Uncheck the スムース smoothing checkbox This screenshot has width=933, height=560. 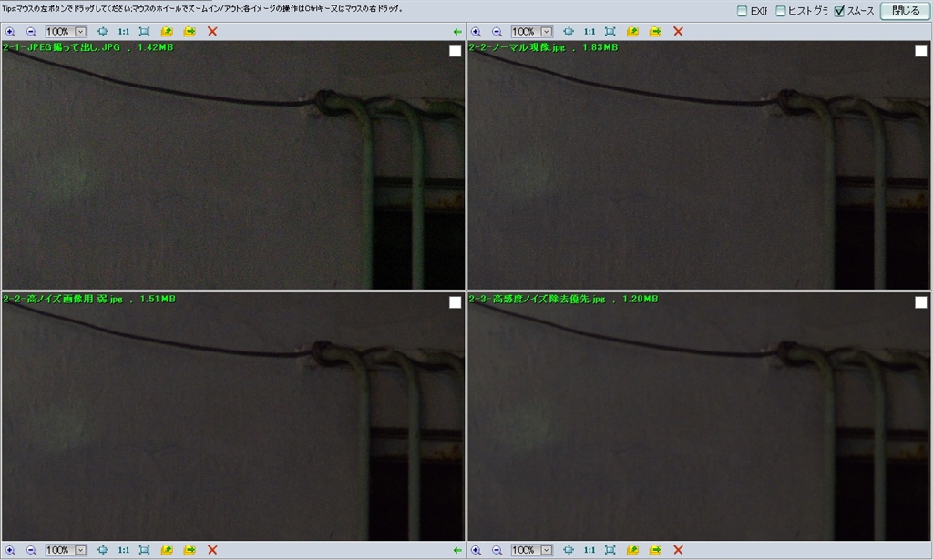pos(839,11)
